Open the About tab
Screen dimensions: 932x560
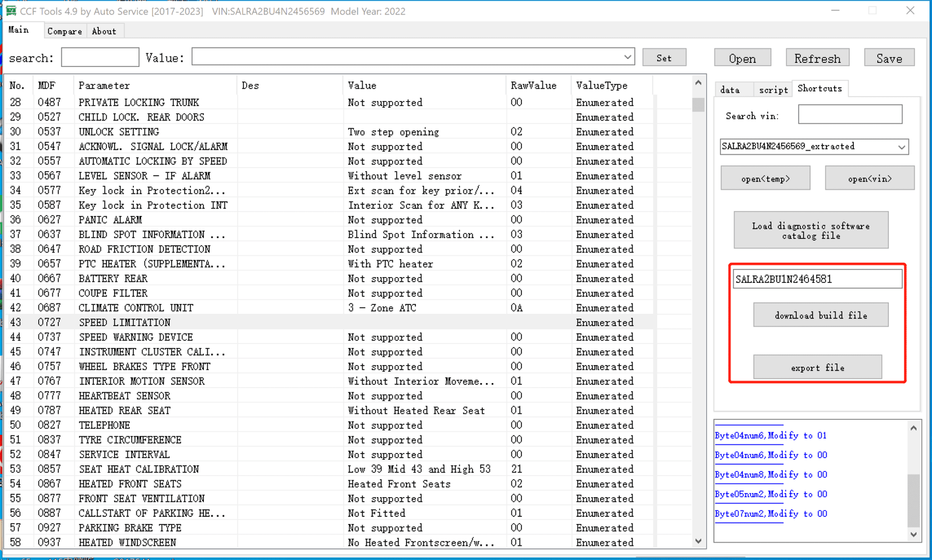point(104,31)
